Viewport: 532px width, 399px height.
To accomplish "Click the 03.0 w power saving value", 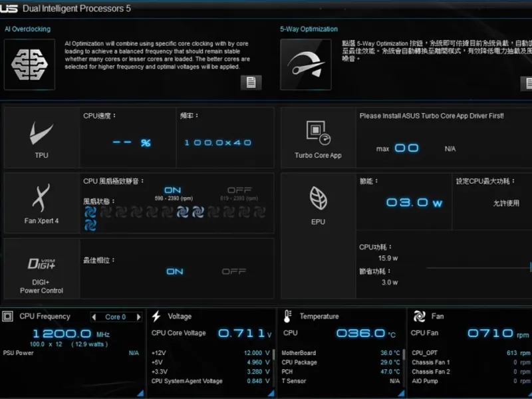I will (x=414, y=203).
